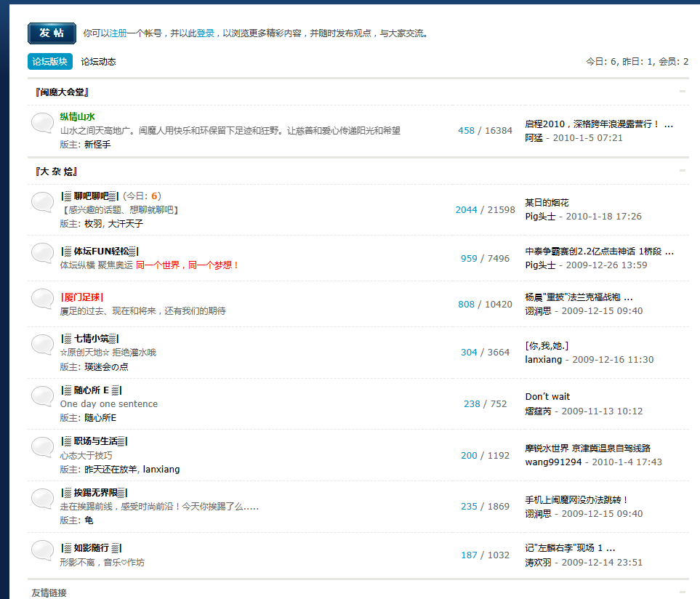Click the 今日 6 昨日 1 statistics text

click(x=637, y=62)
